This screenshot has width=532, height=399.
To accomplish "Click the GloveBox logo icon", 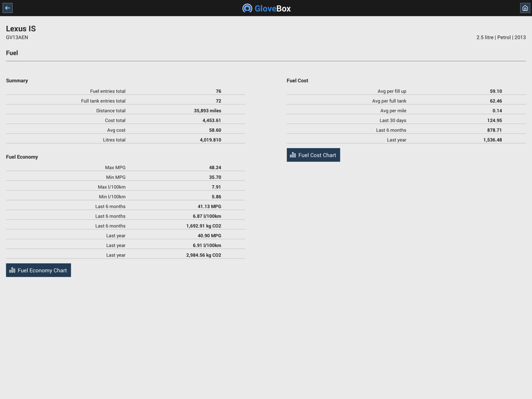I will 247,8.
